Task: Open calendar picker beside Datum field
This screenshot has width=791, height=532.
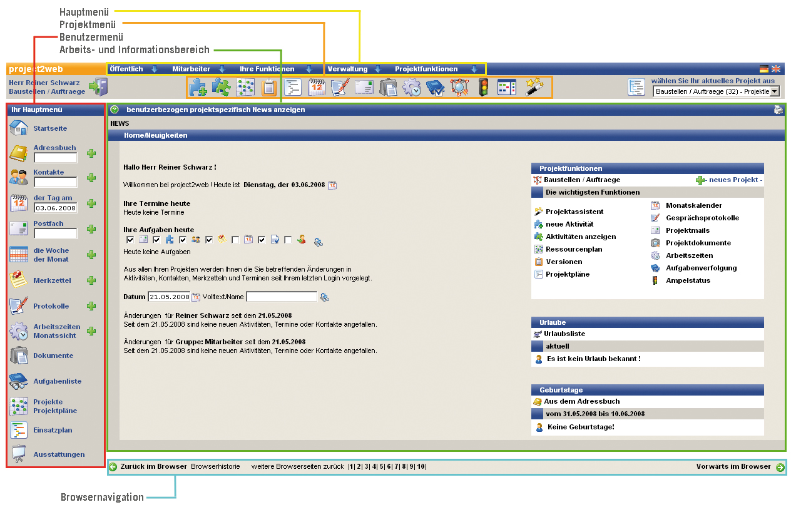Action: (195, 297)
